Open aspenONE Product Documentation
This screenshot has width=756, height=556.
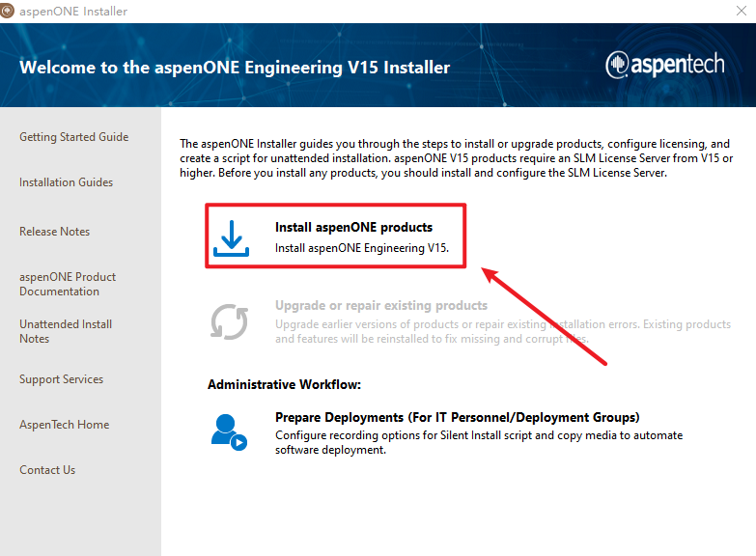(x=68, y=284)
